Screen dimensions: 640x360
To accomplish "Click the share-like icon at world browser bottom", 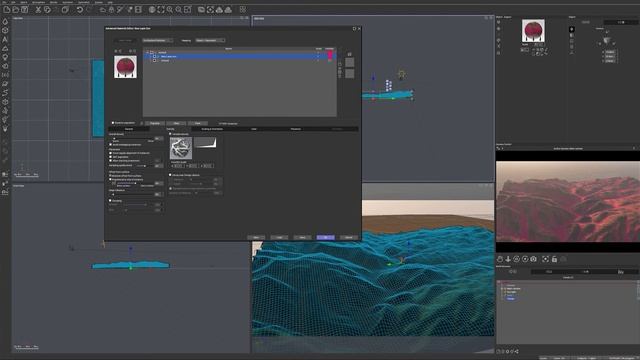I will (x=517, y=351).
